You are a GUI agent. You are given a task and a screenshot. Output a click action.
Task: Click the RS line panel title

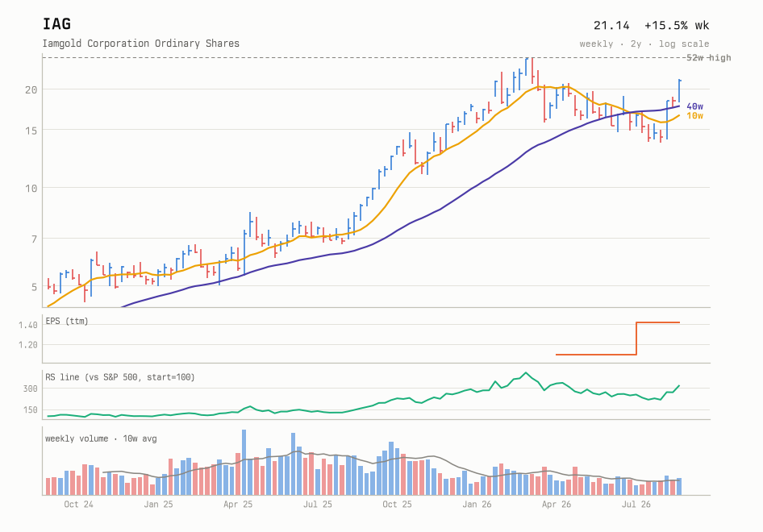[119, 377]
